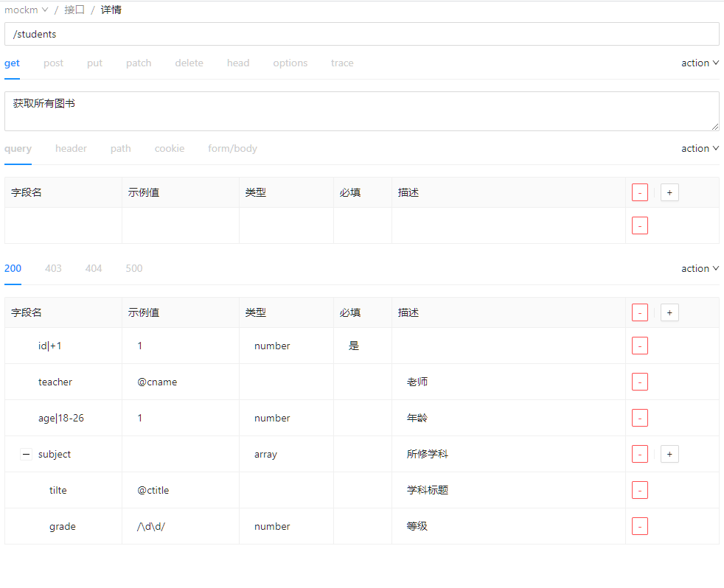Expand the mockm breadcrumb dropdown

click(27, 10)
